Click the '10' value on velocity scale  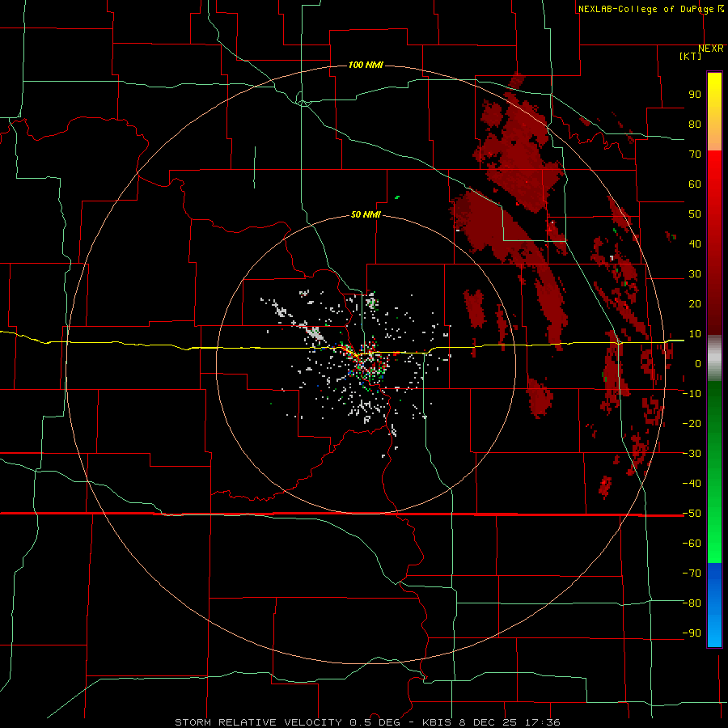695,334
